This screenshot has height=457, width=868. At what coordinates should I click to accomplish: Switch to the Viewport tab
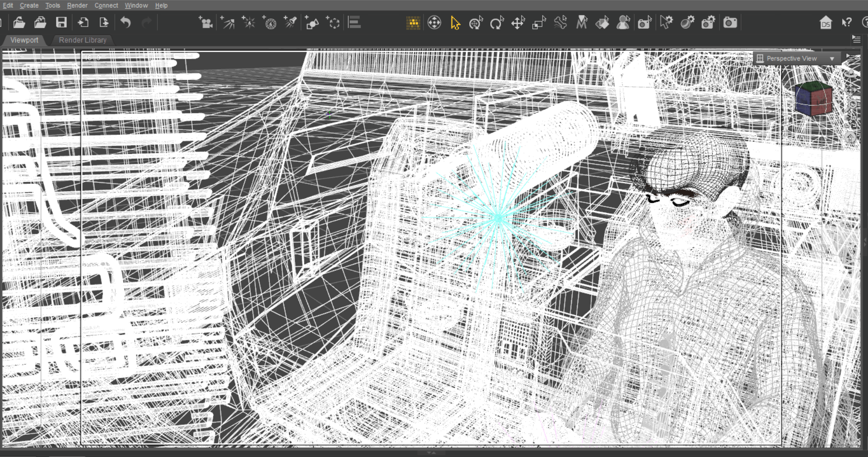[24, 40]
